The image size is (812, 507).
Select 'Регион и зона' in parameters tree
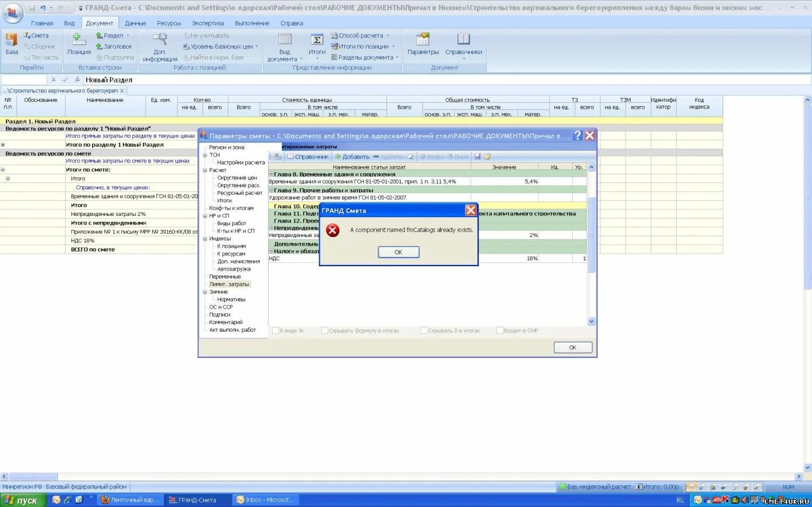[x=227, y=147]
